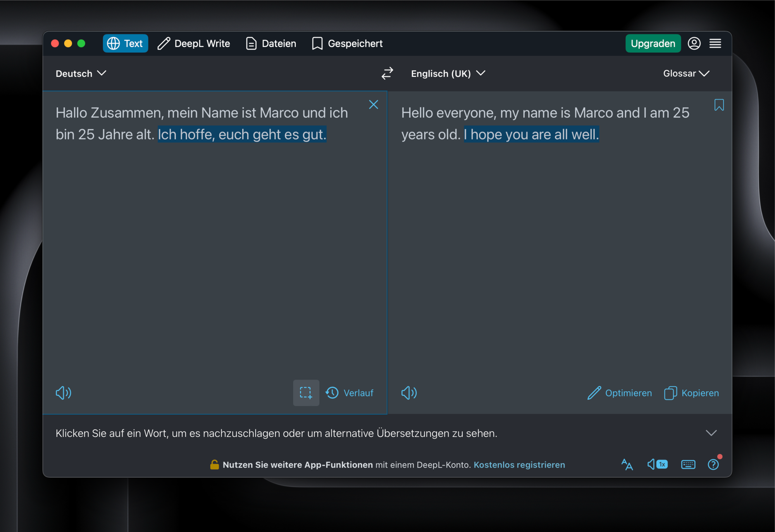Open the Verlauf translation history
The width and height of the screenshot is (775, 532).
tap(349, 393)
